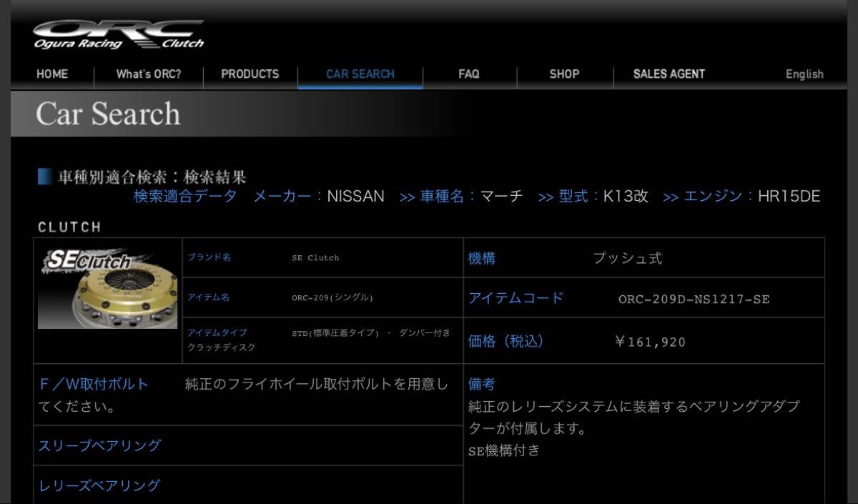858x504 pixels.
Task: Click the HR15DE engine value
Action: (789, 196)
